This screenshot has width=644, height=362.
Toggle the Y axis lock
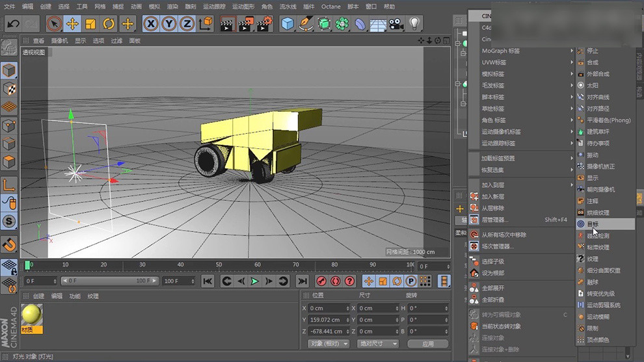coord(168,24)
